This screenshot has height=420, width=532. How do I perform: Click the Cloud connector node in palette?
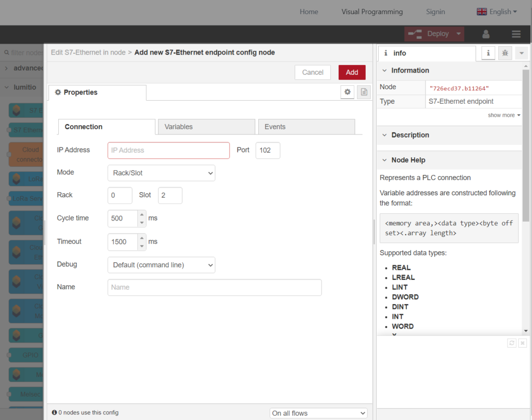click(x=26, y=154)
